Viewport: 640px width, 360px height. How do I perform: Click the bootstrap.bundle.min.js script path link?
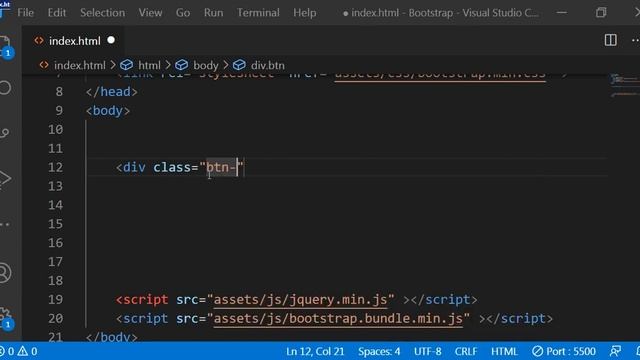(338, 318)
